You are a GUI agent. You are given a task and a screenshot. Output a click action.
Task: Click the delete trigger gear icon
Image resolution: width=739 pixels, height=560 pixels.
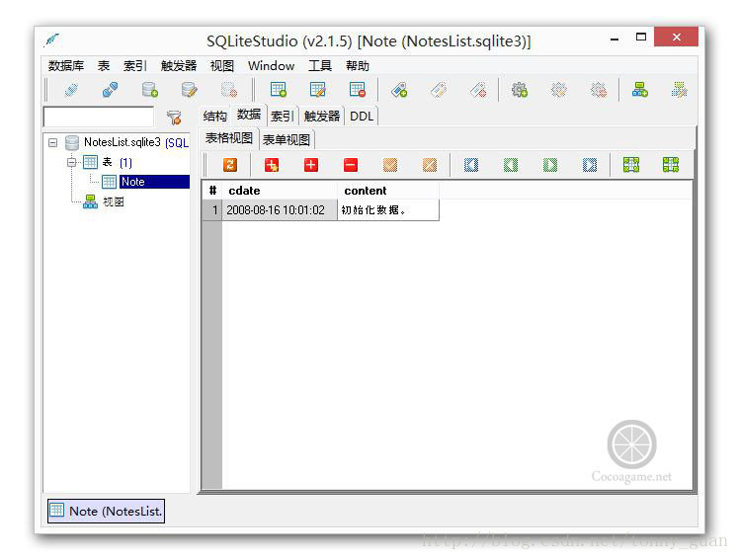pos(599,90)
